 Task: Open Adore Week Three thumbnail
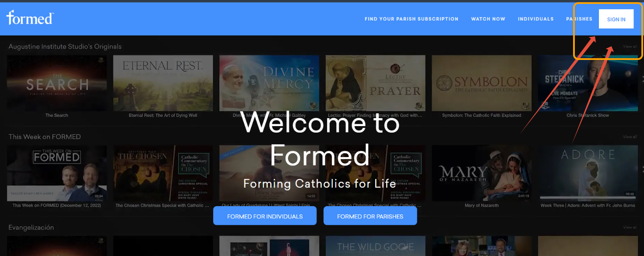pos(588,173)
